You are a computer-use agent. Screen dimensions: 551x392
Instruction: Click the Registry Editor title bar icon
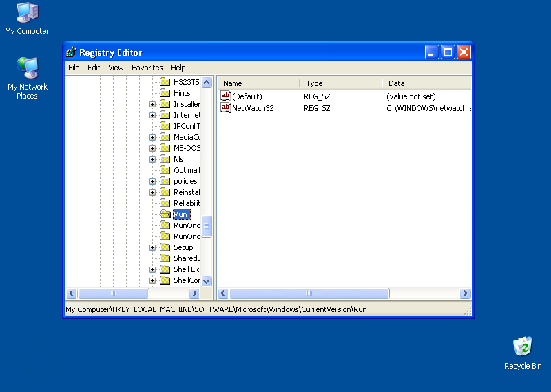pos(72,52)
